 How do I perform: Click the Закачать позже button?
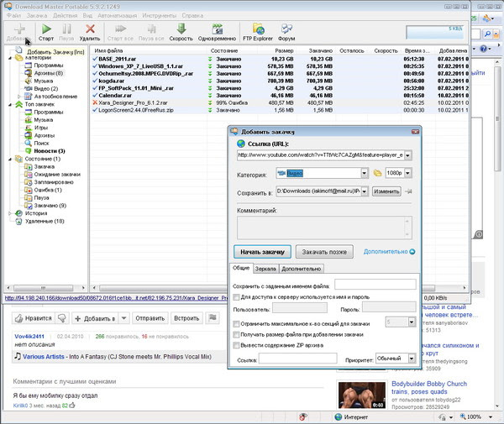click(x=324, y=252)
